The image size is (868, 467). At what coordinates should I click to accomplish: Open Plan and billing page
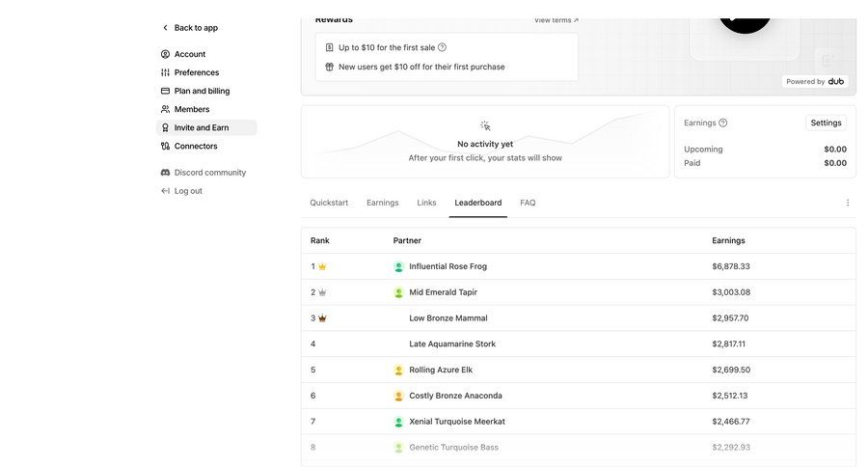[x=203, y=91]
